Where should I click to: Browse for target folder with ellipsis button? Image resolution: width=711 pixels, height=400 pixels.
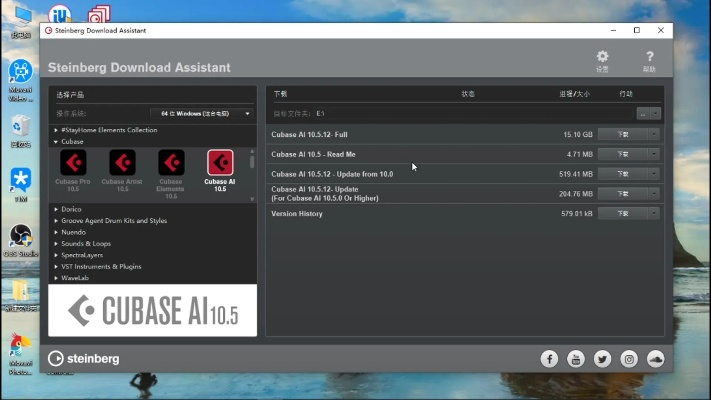coord(643,114)
